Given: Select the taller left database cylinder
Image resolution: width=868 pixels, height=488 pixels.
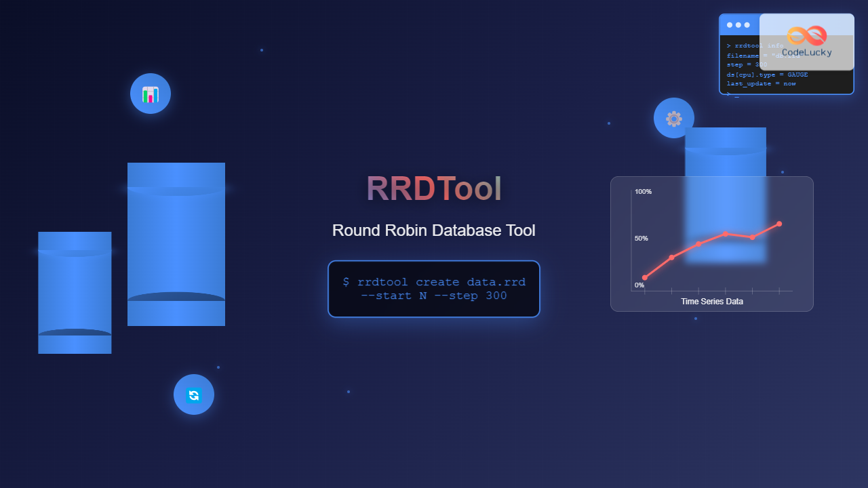Looking at the screenshot, I should coord(176,244).
